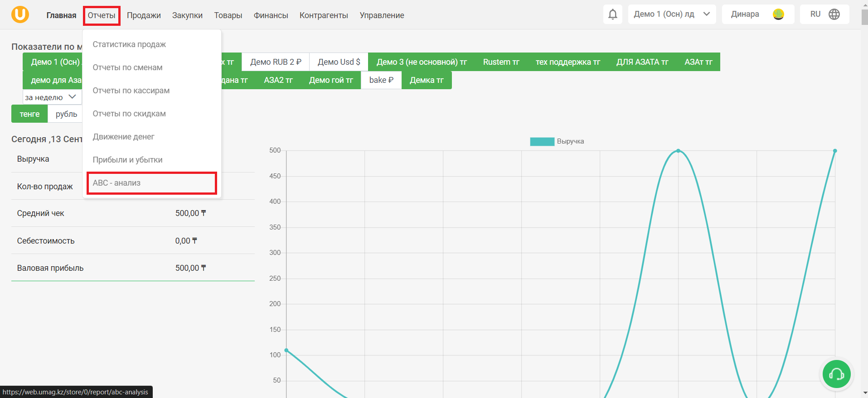The height and width of the screenshot is (398, 868).
Task: Click the Валовая прибыль row label
Action: point(50,268)
